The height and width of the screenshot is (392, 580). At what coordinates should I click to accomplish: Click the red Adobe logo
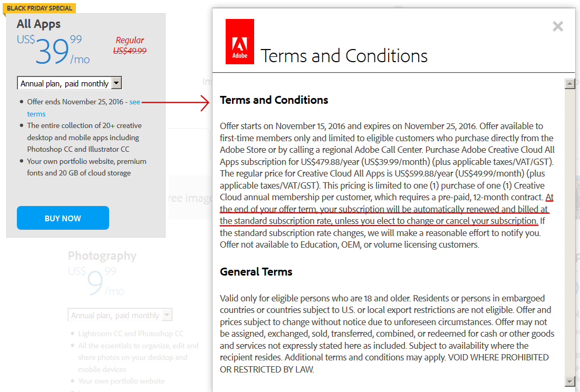tap(240, 42)
